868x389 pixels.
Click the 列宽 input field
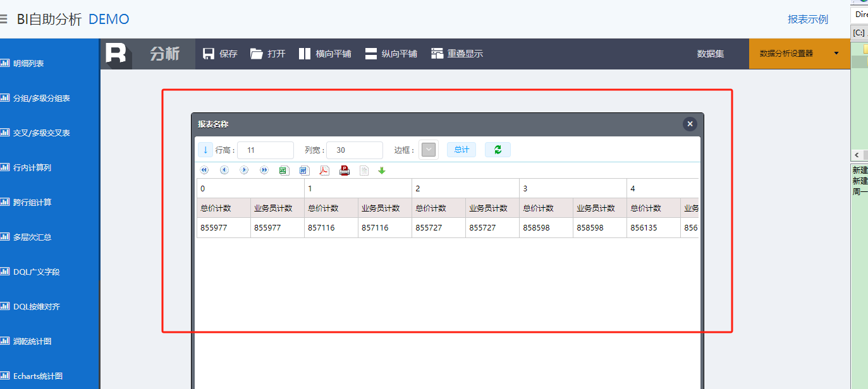point(355,150)
